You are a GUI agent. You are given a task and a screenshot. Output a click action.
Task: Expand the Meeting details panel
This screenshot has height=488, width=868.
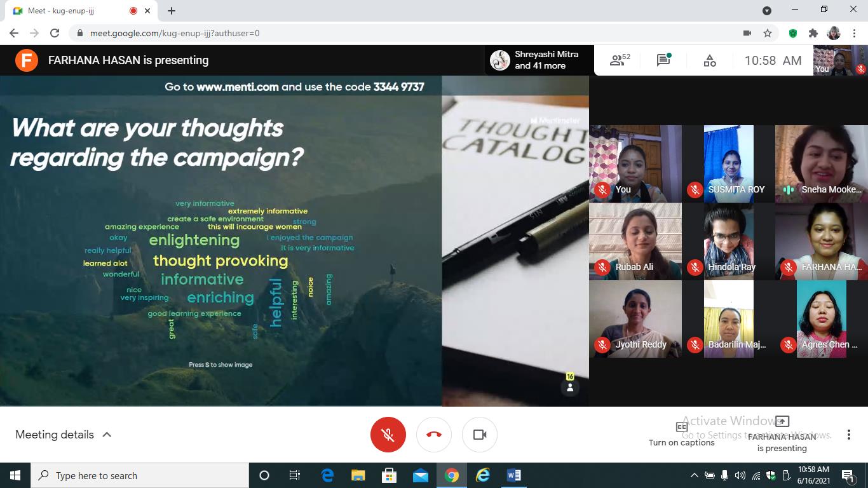pyautogui.click(x=64, y=435)
